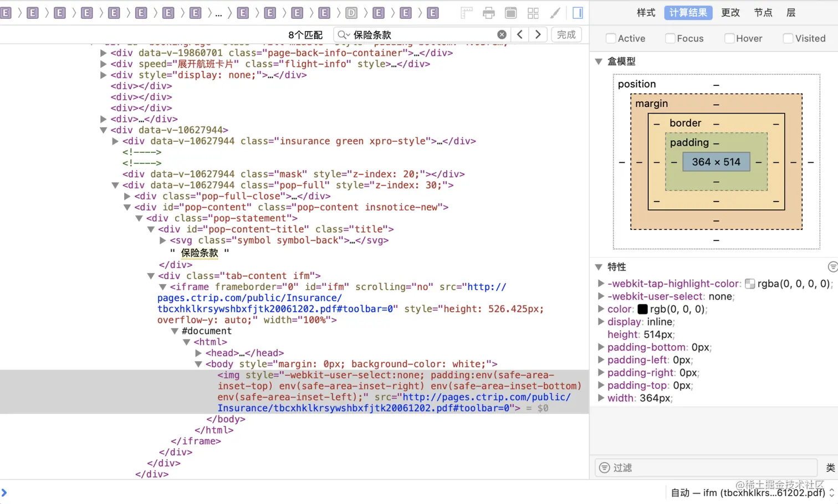Click the search field containing 保险条款
Viewport: 838px width, 504px height.
click(422, 35)
